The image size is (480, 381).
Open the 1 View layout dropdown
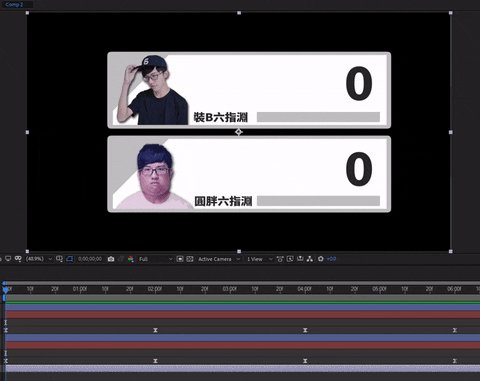coord(259,259)
